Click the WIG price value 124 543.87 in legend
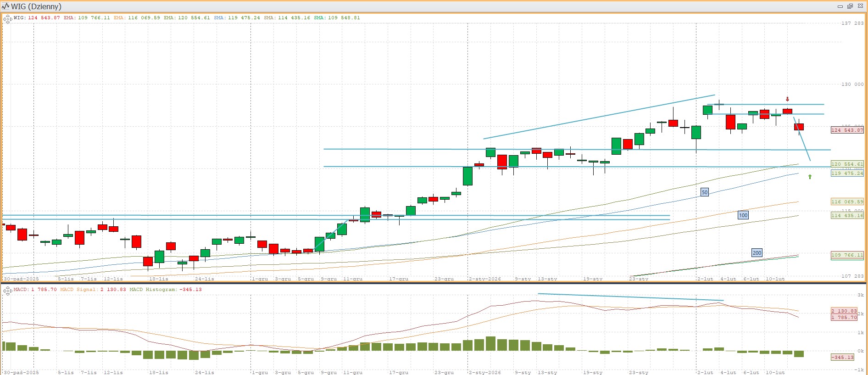Screen dimensions: 868x375 (x=44, y=18)
